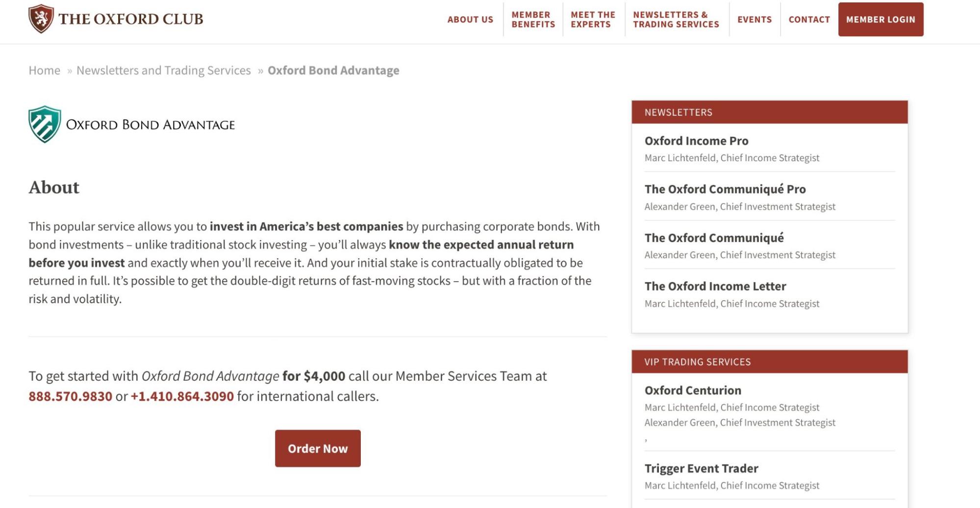Open the About Us menu
The image size is (980, 508).
(x=470, y=20)
